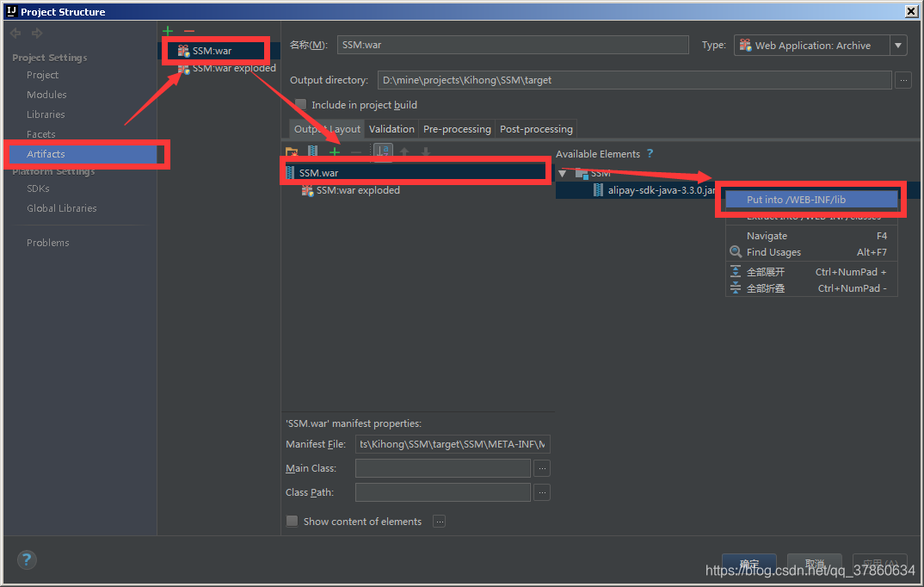The image size is (924, 587).
Task: Add a new artifact with the green plus
Action: (168, 31)
